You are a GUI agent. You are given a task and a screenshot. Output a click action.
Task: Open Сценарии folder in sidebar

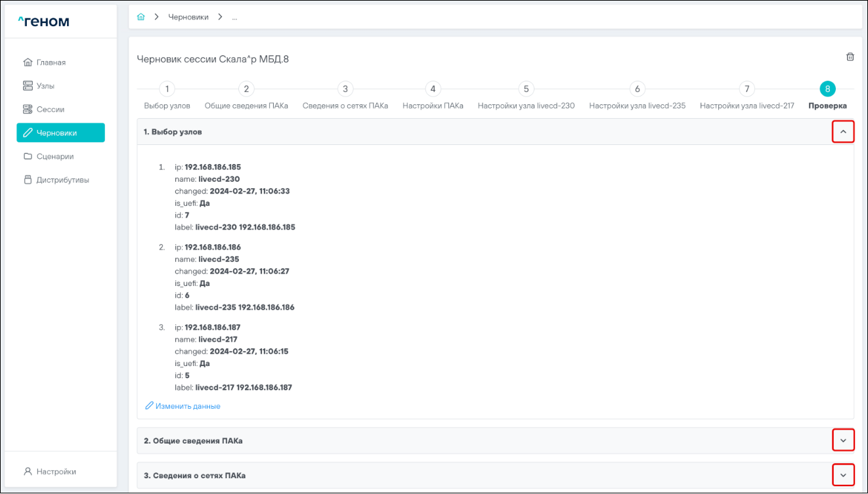point(54,157)
